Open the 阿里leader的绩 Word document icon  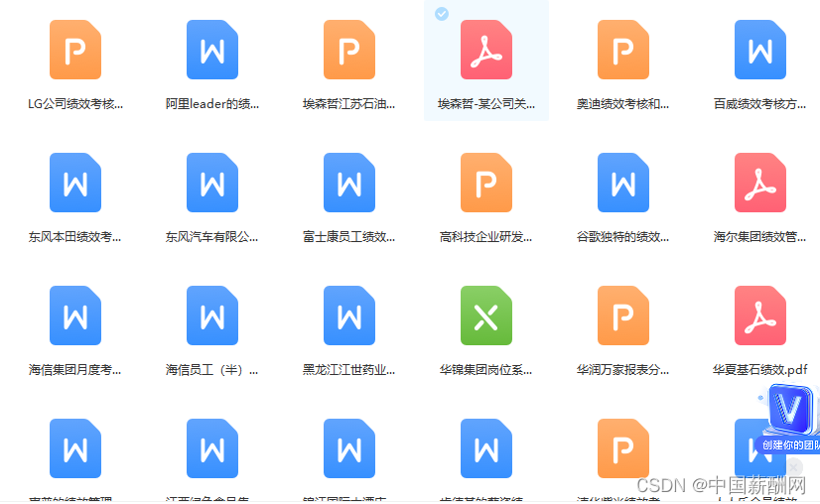click(x=212, y=50)
